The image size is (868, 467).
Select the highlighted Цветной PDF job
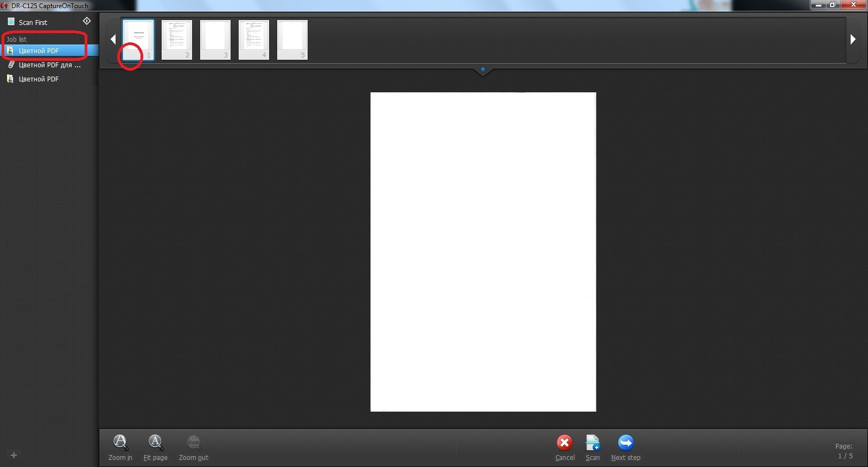39,51
